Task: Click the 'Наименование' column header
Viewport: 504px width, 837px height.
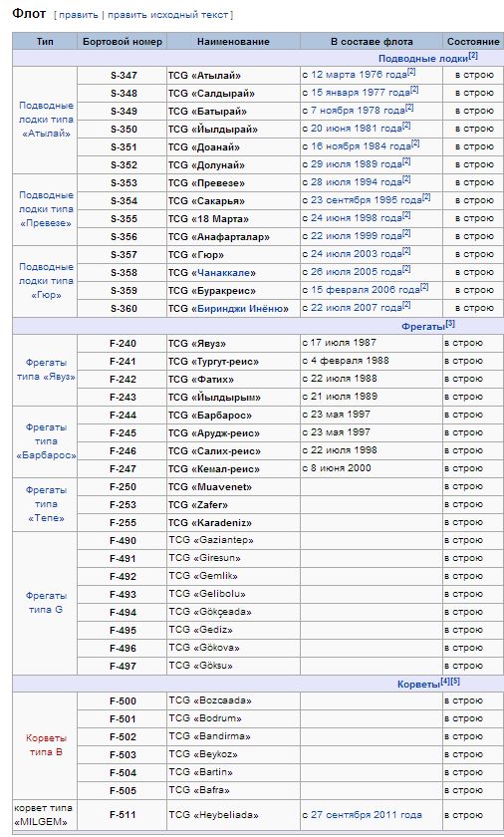Action: [x=233, y=42]
